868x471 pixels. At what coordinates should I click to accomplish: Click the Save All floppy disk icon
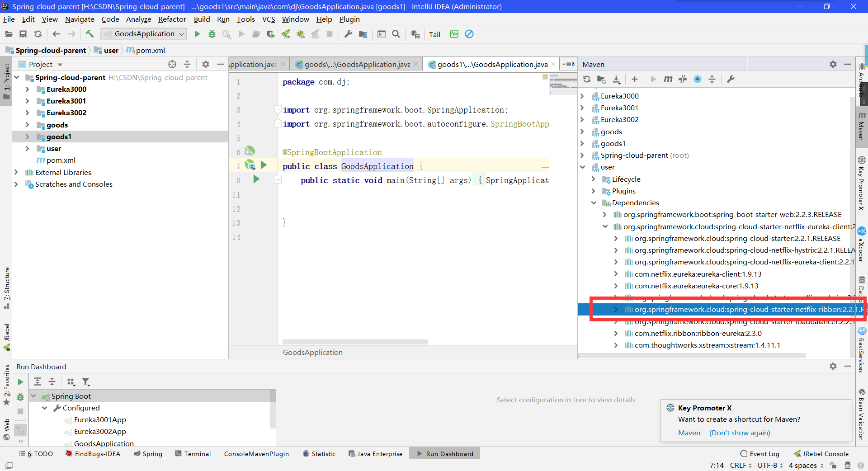23,34
